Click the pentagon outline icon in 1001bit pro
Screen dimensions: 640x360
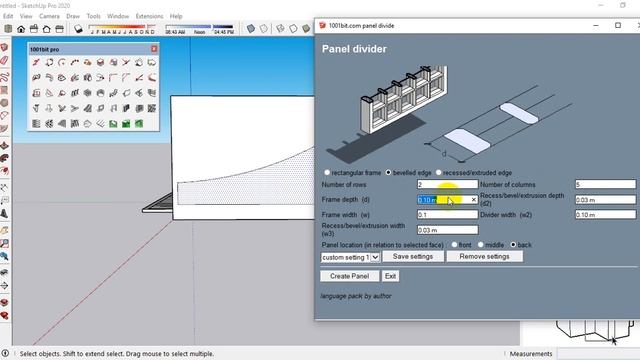(87, 123)
